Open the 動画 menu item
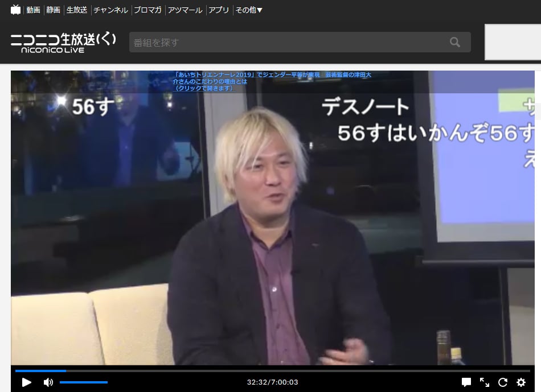541x392 pixels. click(x=34, y=10)
